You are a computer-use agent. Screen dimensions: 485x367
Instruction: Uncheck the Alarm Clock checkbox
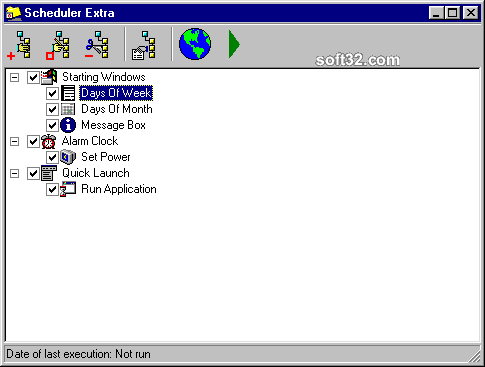[33, 141]
